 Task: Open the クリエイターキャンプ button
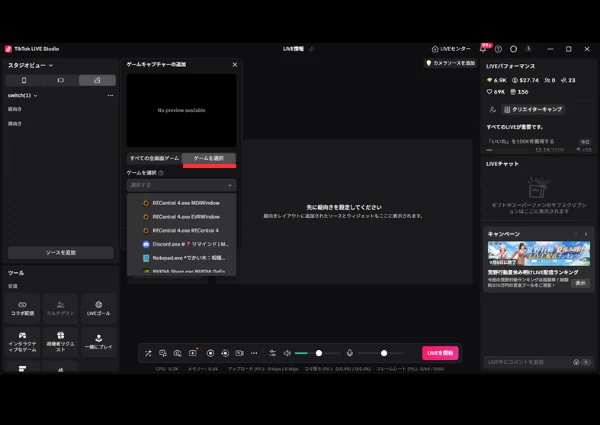click(533, 110)
